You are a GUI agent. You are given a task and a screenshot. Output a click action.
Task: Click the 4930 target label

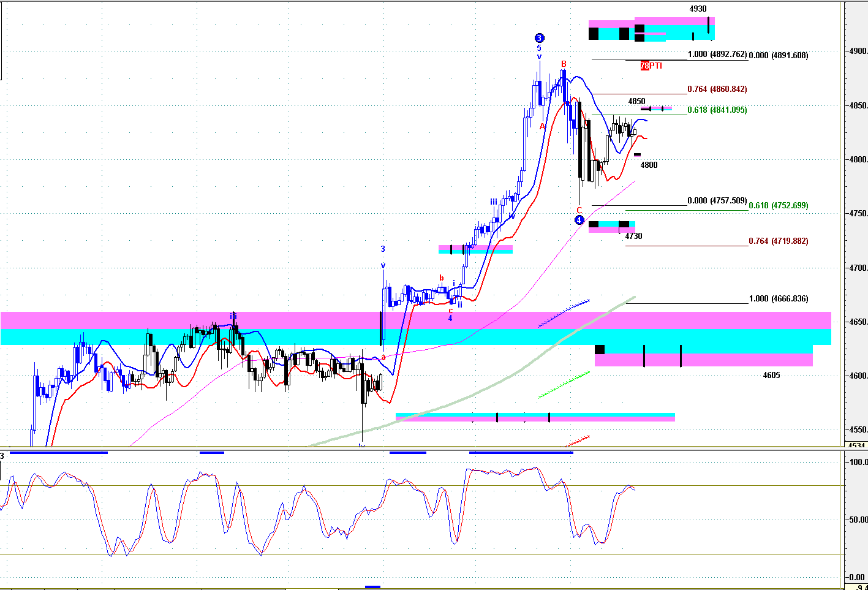tap(698, 9)
